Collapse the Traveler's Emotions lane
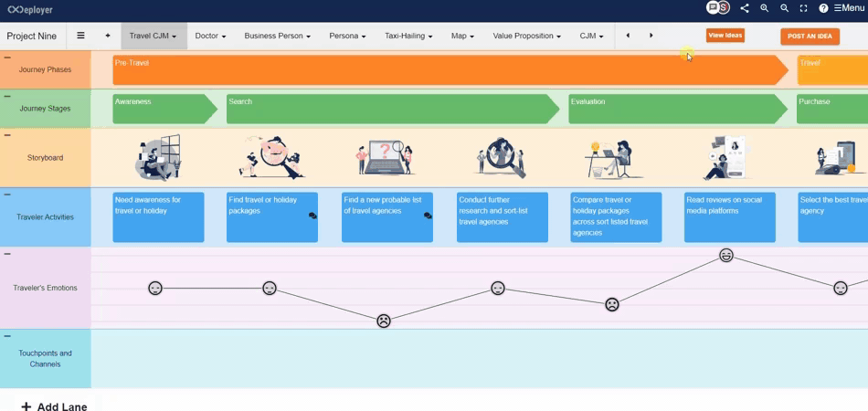The width and height of the screenshot is (868, 411). (7, 254)
